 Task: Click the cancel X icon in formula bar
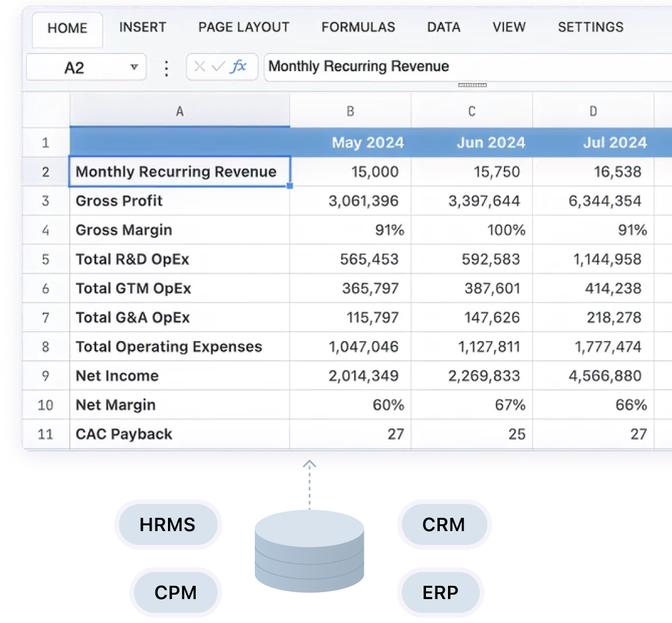coord(199,67)
